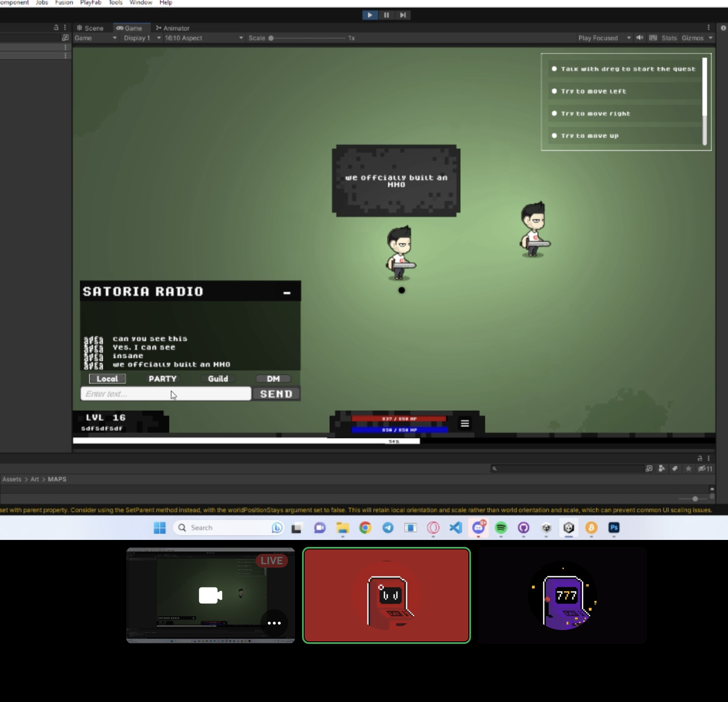Open the Windows Start menu
728x702 pixels.
pos(160,528)
